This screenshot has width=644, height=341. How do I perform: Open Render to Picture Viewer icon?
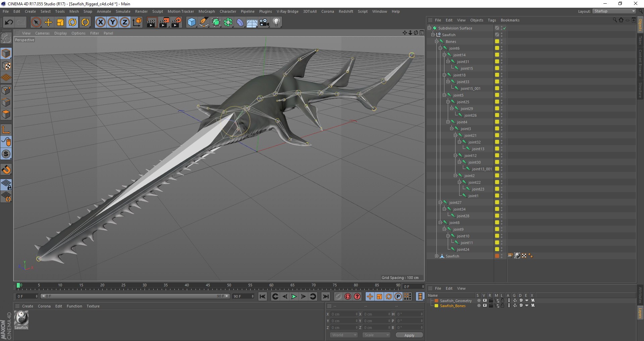point(164,22)
